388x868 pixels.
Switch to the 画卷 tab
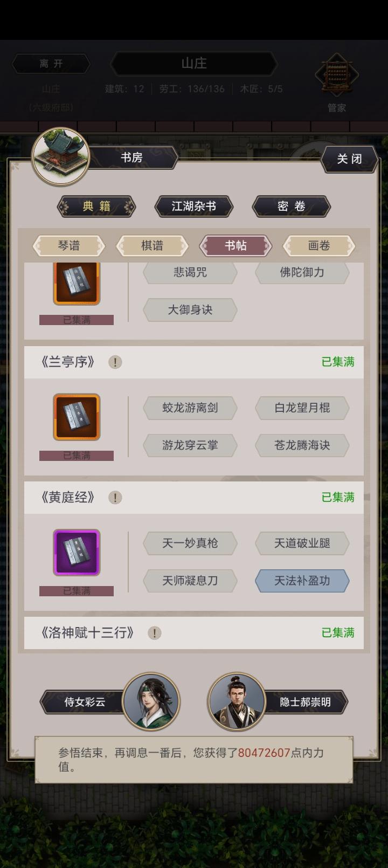[x=319, y=246]
